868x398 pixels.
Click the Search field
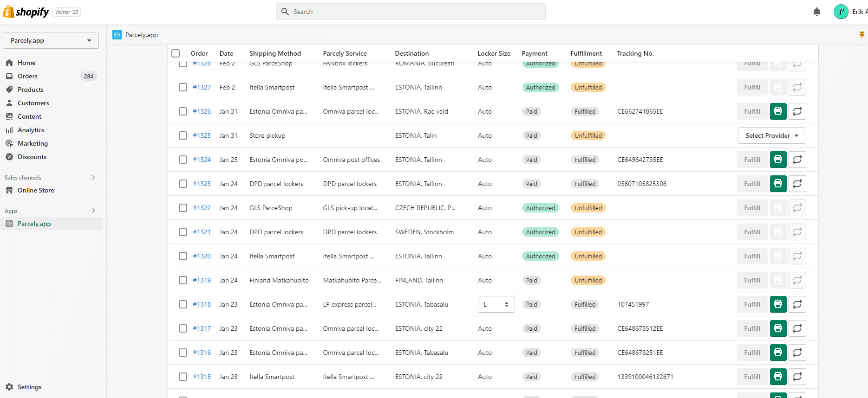[411, 12]
